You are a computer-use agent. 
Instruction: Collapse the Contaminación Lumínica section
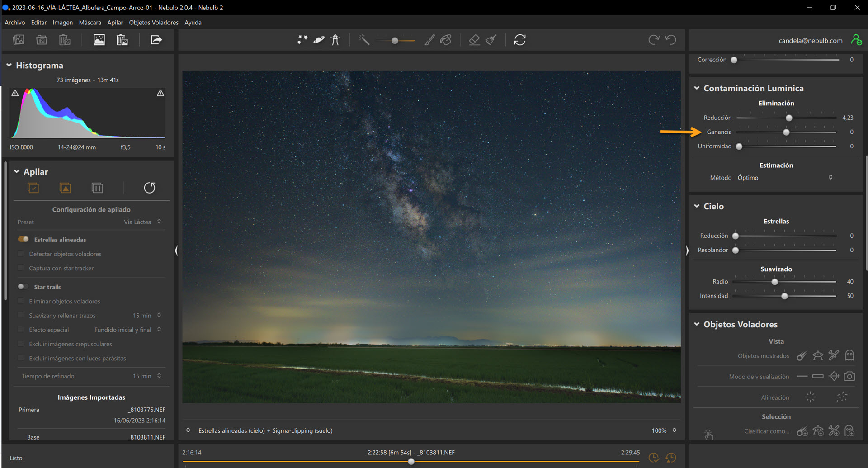coord(697,88)
